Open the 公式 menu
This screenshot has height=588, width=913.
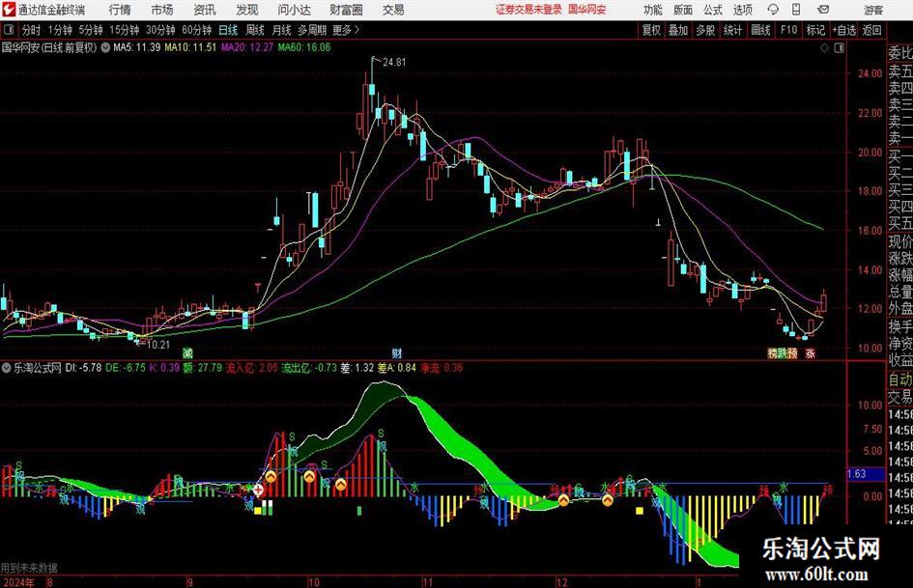point(712,10)
